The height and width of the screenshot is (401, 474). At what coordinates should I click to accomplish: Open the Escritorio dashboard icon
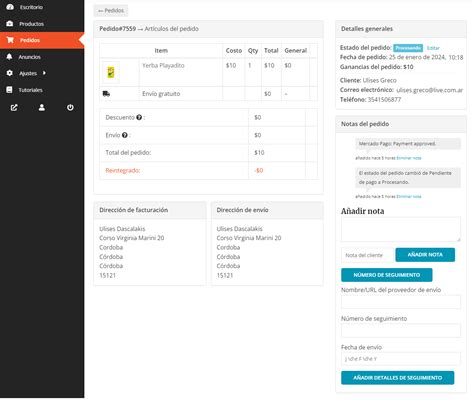pos(10,7)
